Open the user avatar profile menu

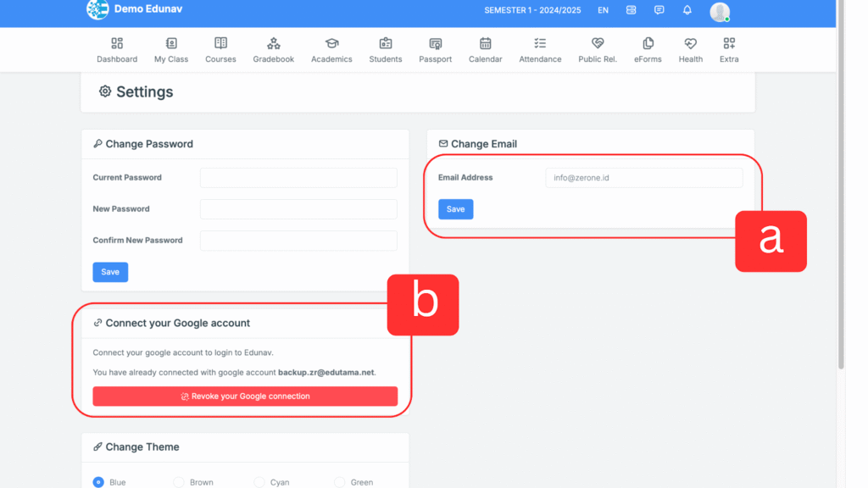tap(720, 11)
